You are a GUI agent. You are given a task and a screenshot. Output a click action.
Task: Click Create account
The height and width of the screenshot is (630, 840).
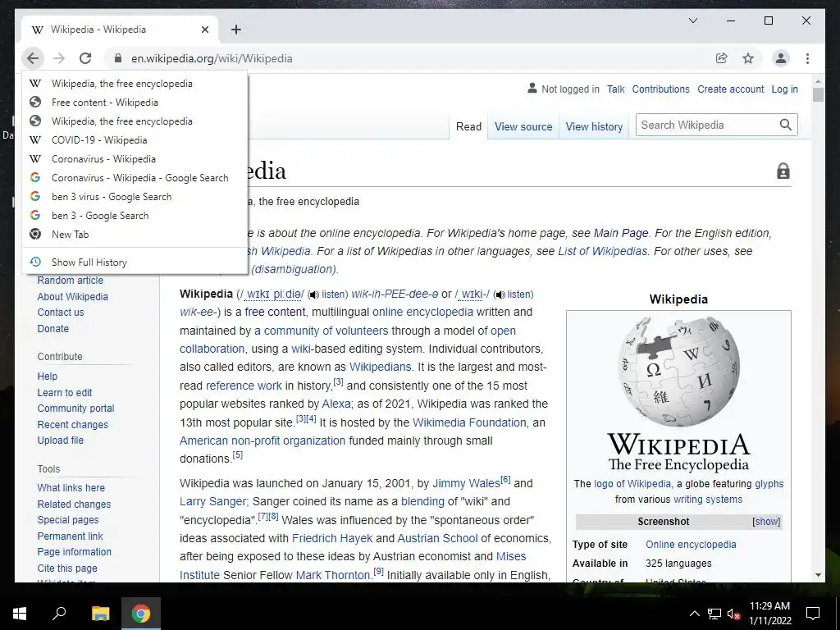tap(731, 89)
